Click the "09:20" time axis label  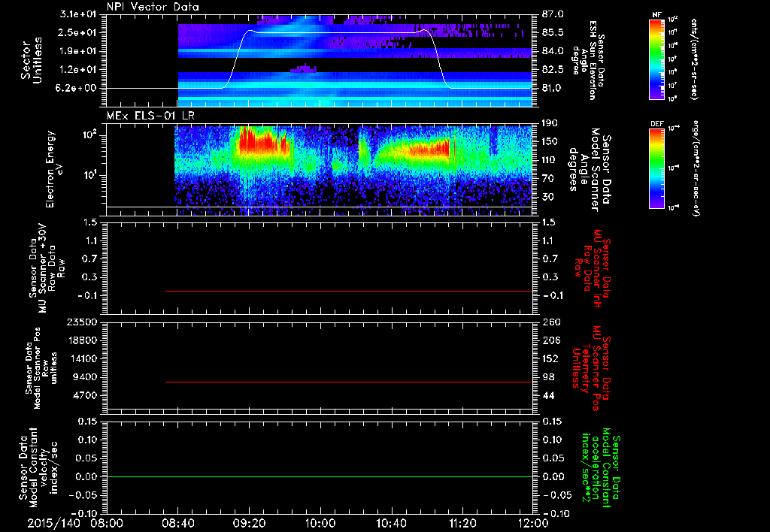click(250, 523)
